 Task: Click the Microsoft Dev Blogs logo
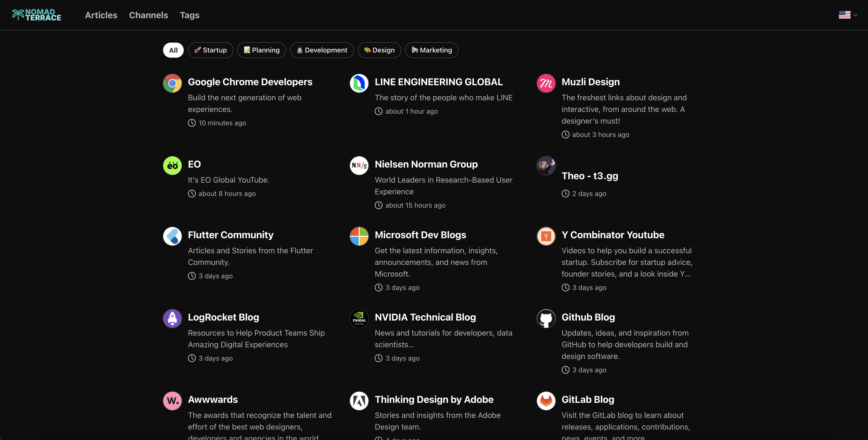[x=359, y=236]
